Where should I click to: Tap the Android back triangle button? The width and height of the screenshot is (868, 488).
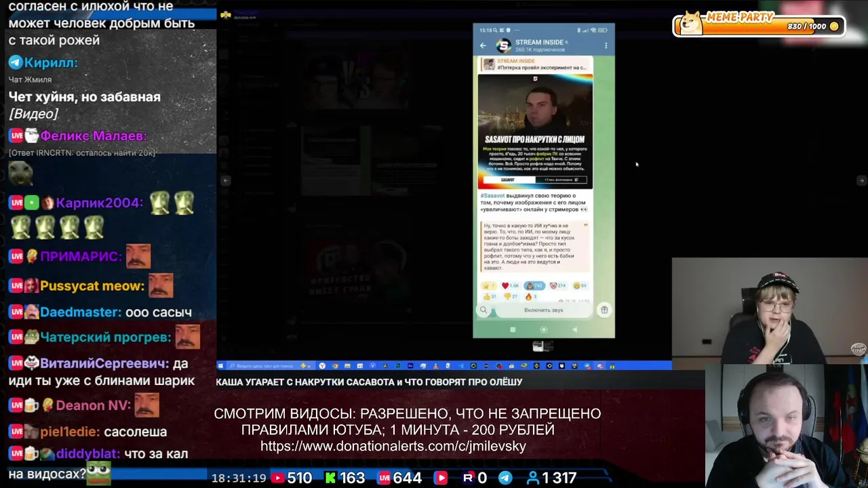coord(574,329)
